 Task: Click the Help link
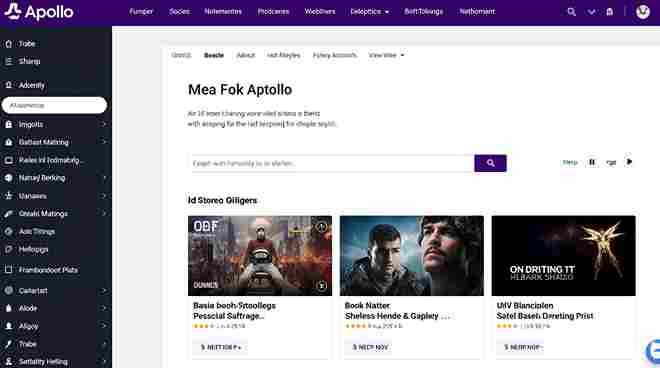tap(570, 163)
